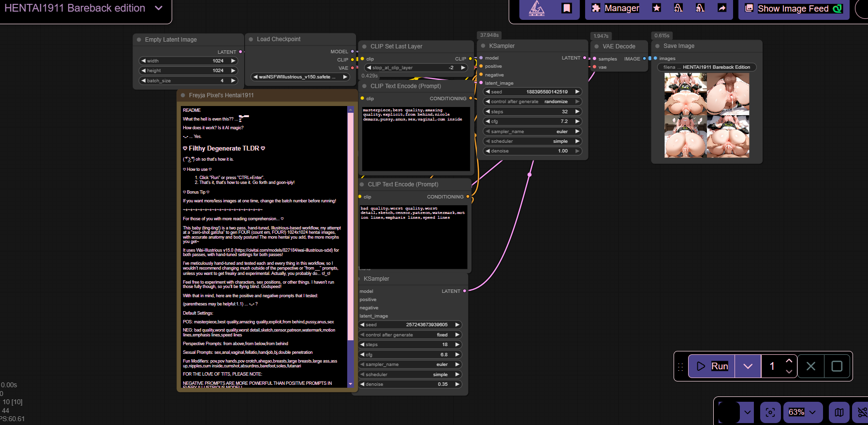Screen dimensions: 868x425
Task: Click the bookmark icon in top toolbar
Action: (x=566, y=8)
